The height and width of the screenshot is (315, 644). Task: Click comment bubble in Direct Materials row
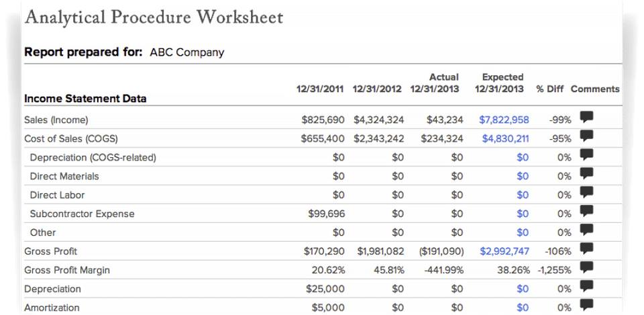click(586, 173)
